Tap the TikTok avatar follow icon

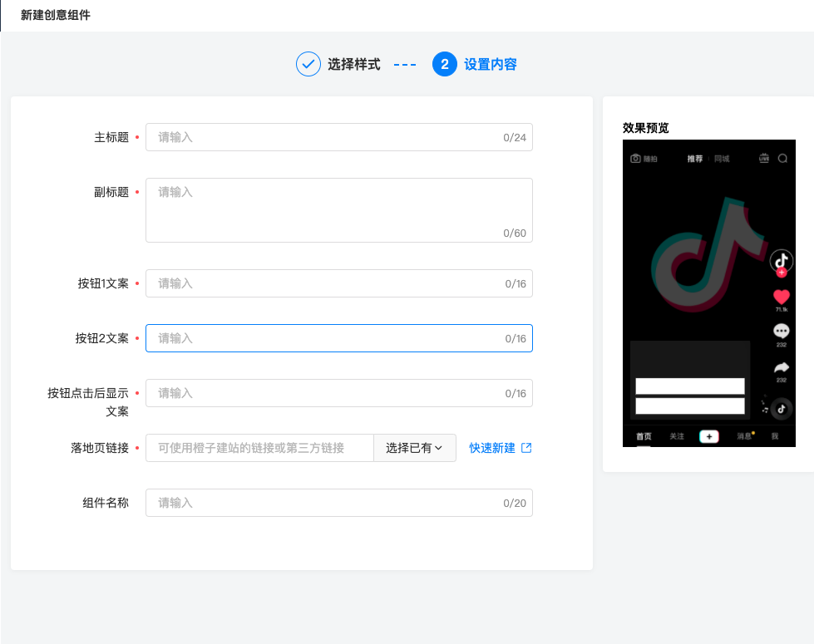click(x=782, y=263)
